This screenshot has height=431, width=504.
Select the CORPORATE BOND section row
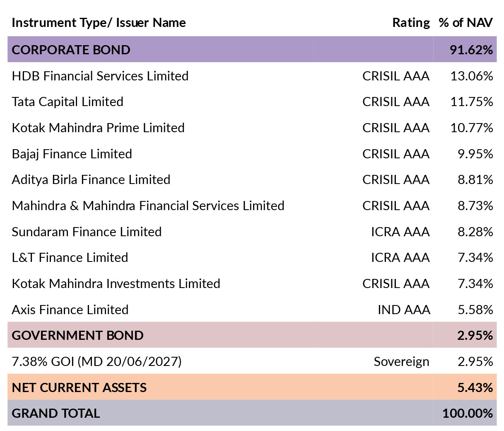click(x=252, y=50)
